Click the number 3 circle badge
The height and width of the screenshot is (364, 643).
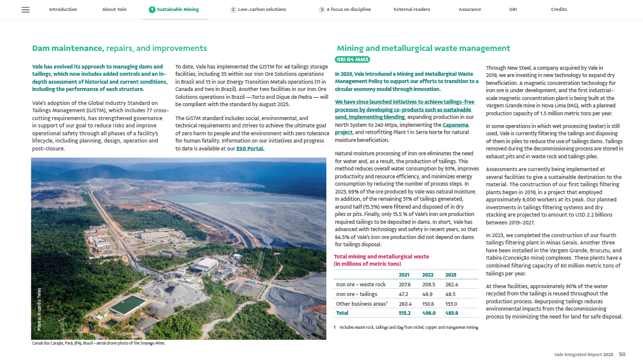pos(321,10)
